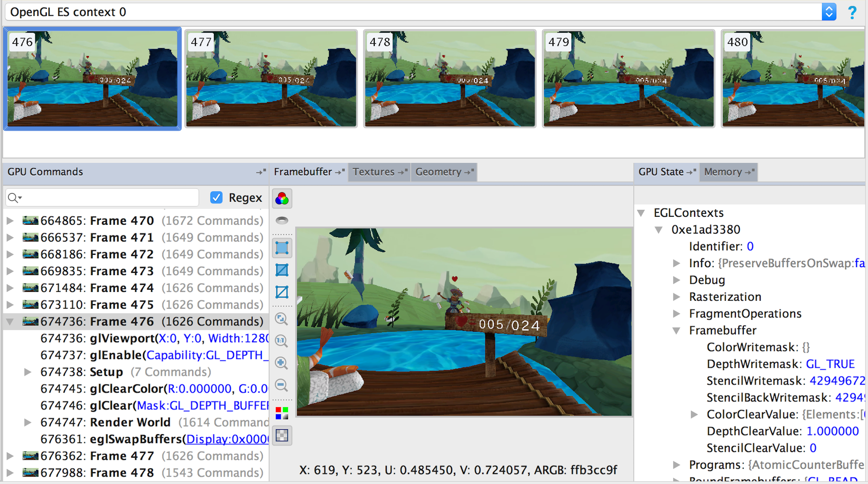Expand the ColorClearValue node
868x484 pixels.
(694, 414)
